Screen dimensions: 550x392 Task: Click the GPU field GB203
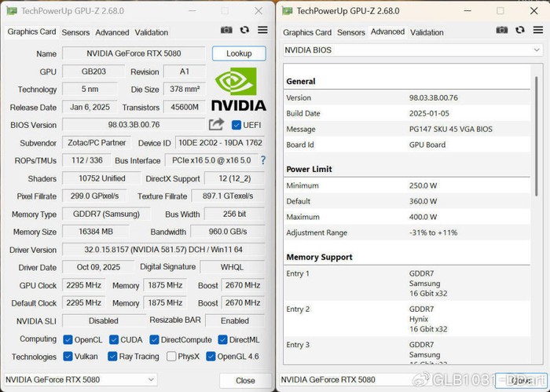93,71
